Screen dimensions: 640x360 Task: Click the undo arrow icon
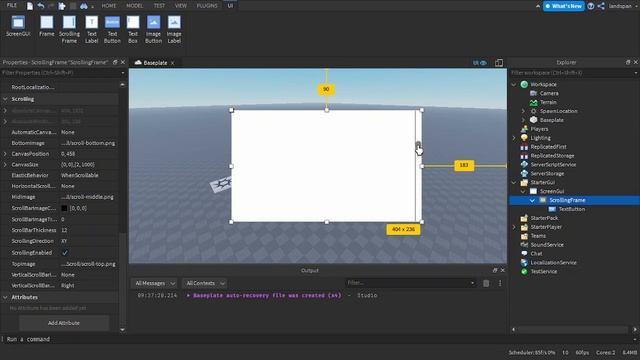[x=41, y=6]
